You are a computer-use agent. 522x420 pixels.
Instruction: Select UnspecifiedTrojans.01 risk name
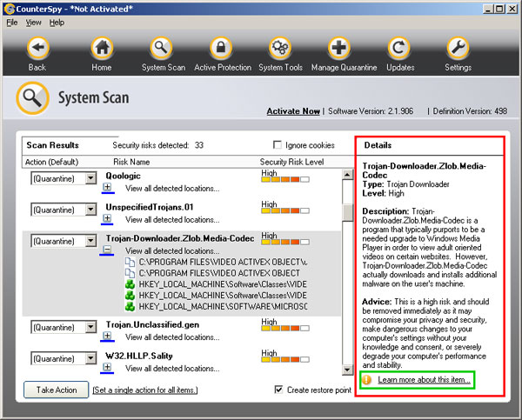coord(150,207)
